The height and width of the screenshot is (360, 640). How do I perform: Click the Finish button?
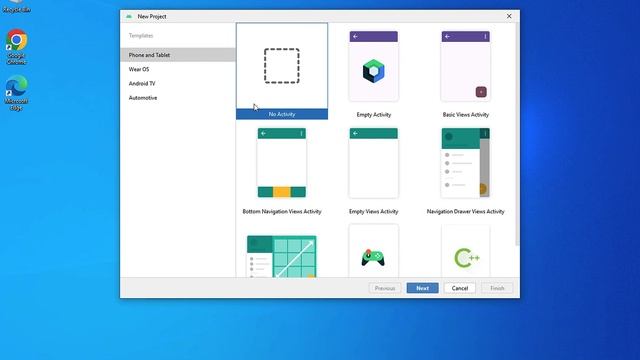point(497,288)
